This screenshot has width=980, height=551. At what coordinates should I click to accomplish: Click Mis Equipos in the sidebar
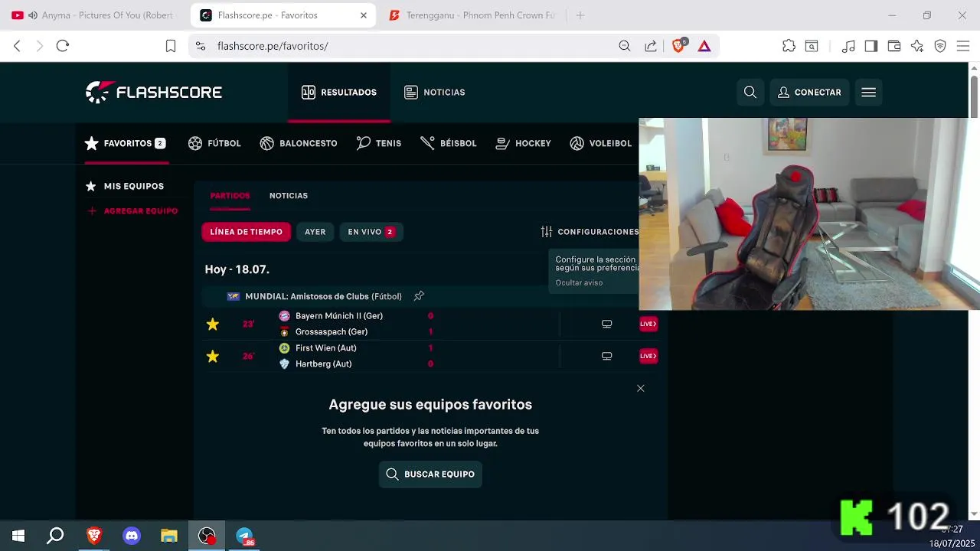[x=125, y=186]
